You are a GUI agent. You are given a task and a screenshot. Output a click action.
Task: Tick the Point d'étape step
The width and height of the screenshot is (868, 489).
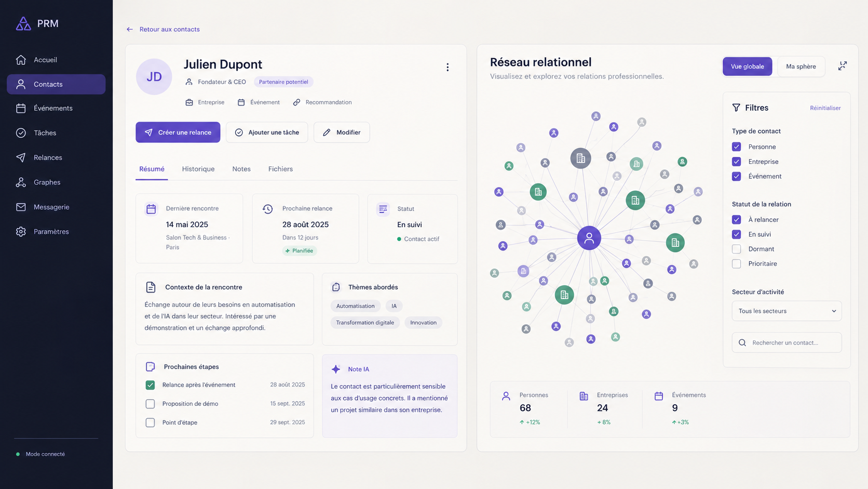(150, 422)
